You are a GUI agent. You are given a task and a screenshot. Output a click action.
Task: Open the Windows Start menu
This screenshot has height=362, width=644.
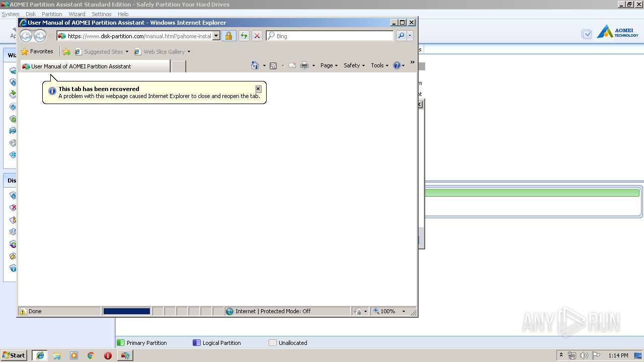point(14,355)
